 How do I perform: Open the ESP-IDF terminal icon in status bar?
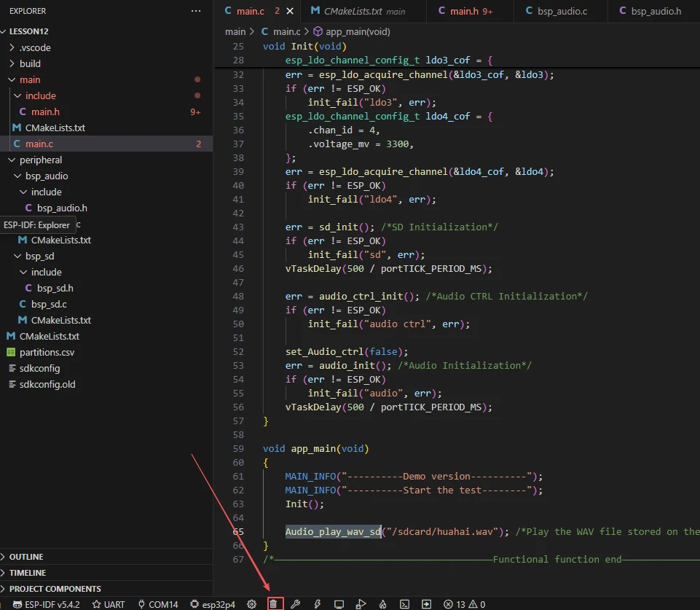(404, 604)
